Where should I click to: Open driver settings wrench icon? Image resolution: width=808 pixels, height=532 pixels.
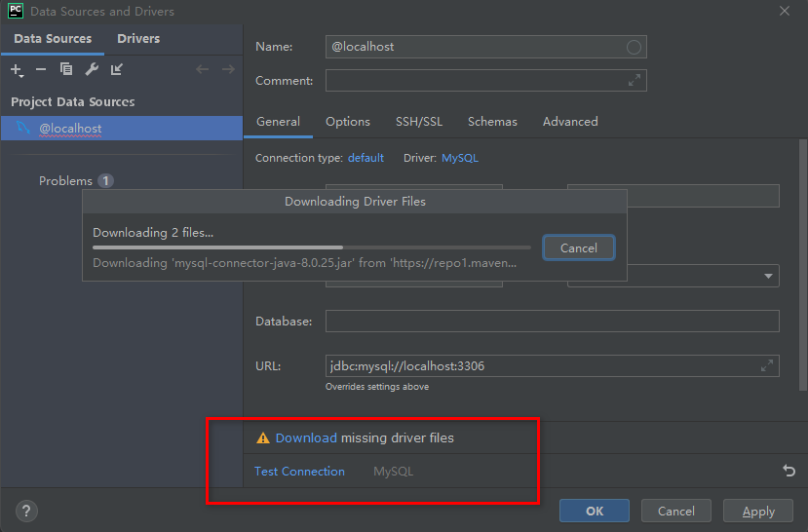click(x=92, y=69)
